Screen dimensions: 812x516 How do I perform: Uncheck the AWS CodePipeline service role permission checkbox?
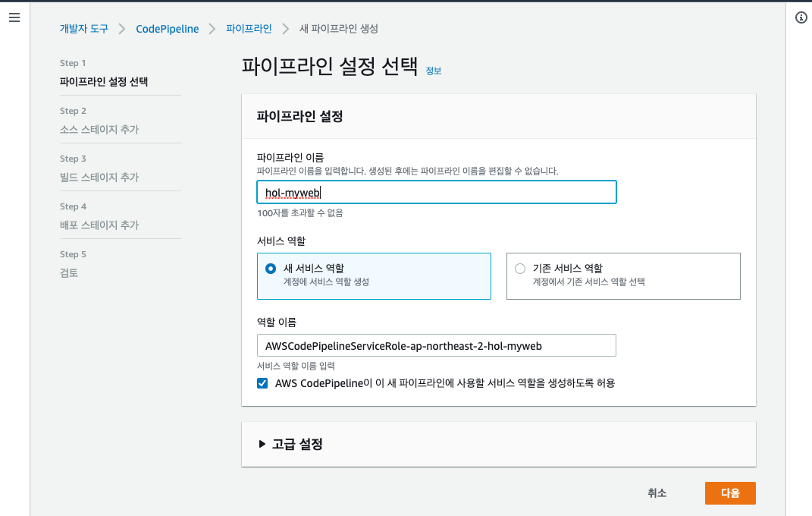click(262, 383)
